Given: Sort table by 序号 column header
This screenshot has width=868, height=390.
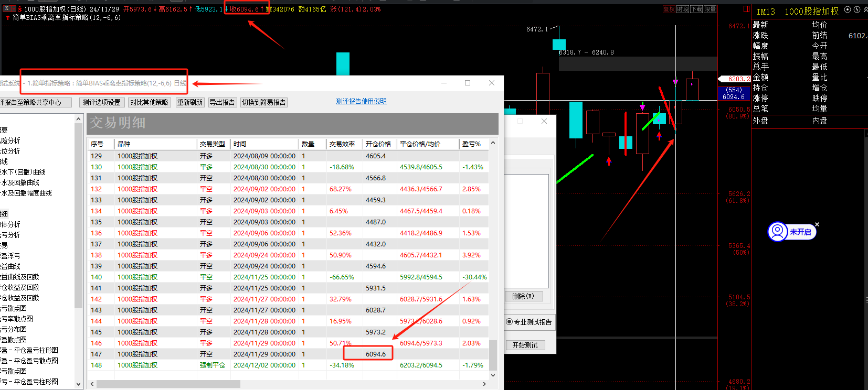Looking at the screenshot, I should [x=101, y=144].
